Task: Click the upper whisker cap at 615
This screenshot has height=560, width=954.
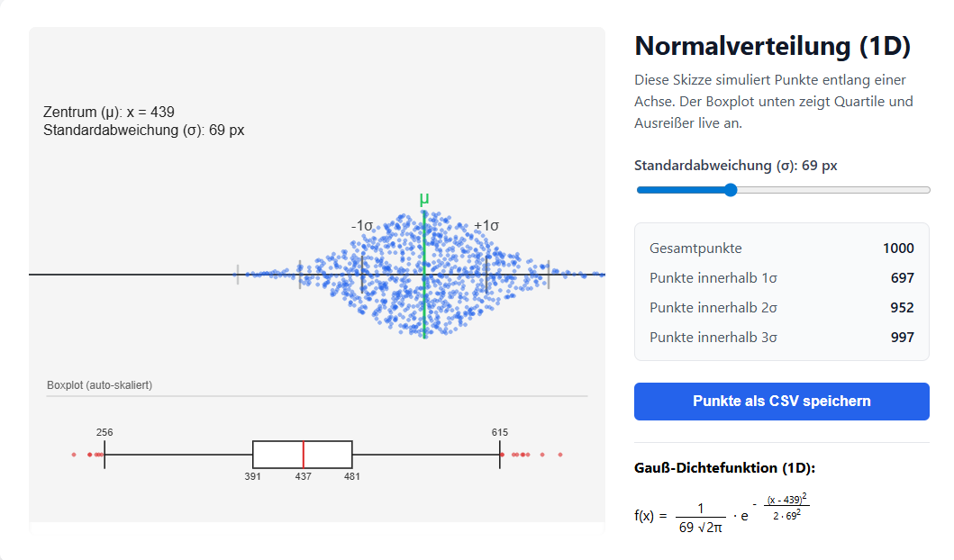Action: pos(500,455)
